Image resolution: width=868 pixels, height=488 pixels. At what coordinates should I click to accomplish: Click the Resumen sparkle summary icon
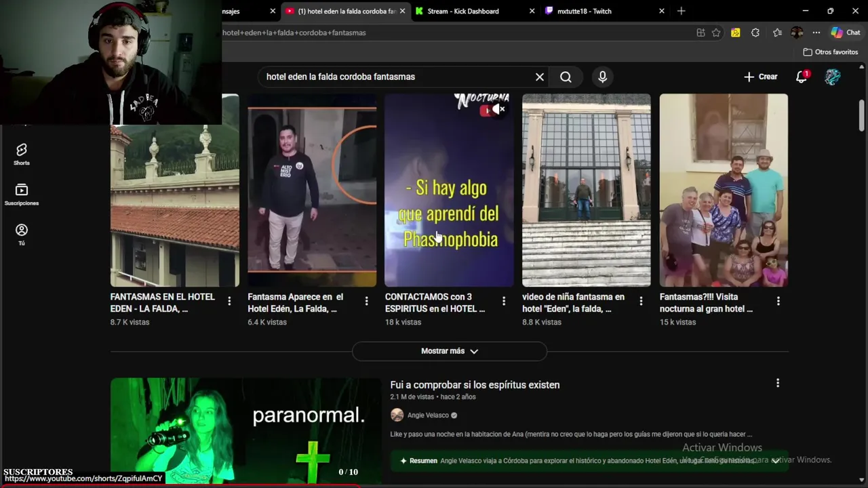click(x=403, y=461)
